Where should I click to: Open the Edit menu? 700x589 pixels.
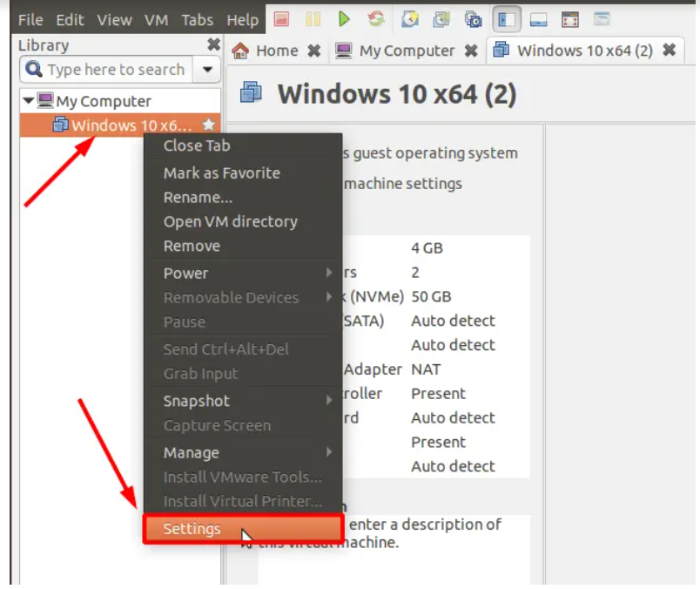click(x=71, y=20)
